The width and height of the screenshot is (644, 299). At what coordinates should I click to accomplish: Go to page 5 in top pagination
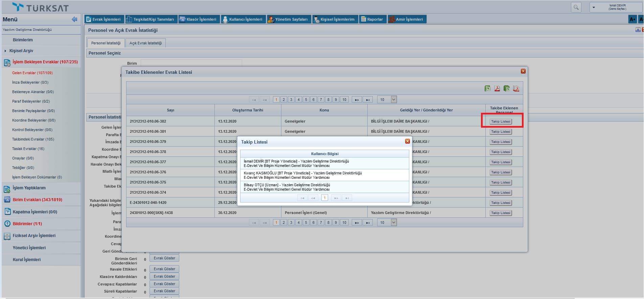click(x=306, y=100)
